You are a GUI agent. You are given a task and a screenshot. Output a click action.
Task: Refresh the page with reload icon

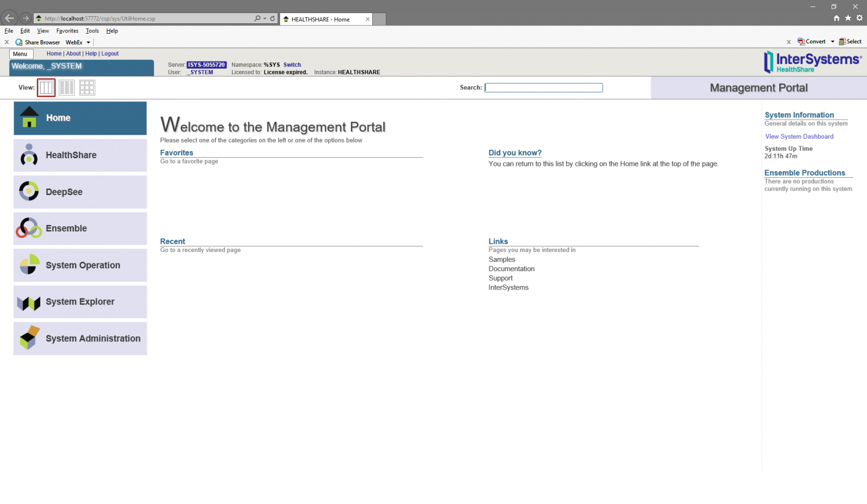click(x=273, y=18)
